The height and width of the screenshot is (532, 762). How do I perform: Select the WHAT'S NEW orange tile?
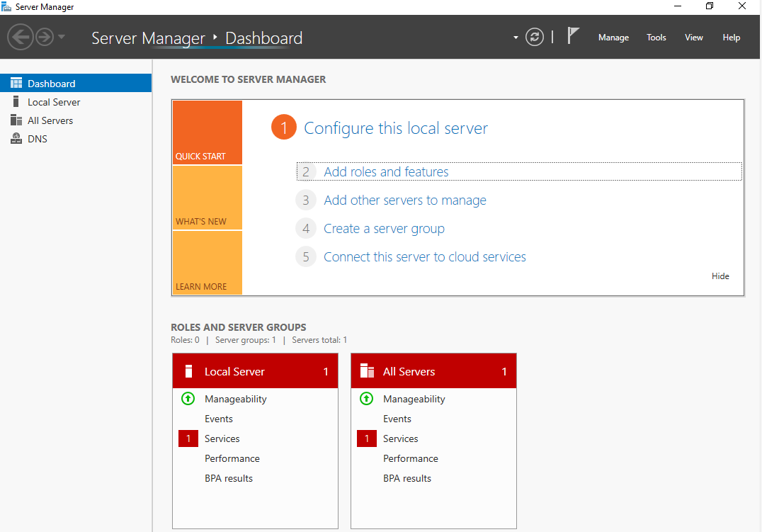pyautogui.click(x=207, y=198)
